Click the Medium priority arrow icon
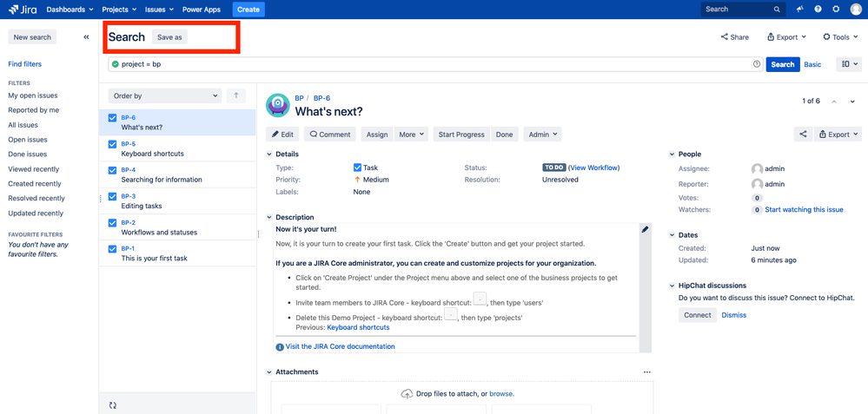This screenshot has width=868, height=414. coord(357,180)
